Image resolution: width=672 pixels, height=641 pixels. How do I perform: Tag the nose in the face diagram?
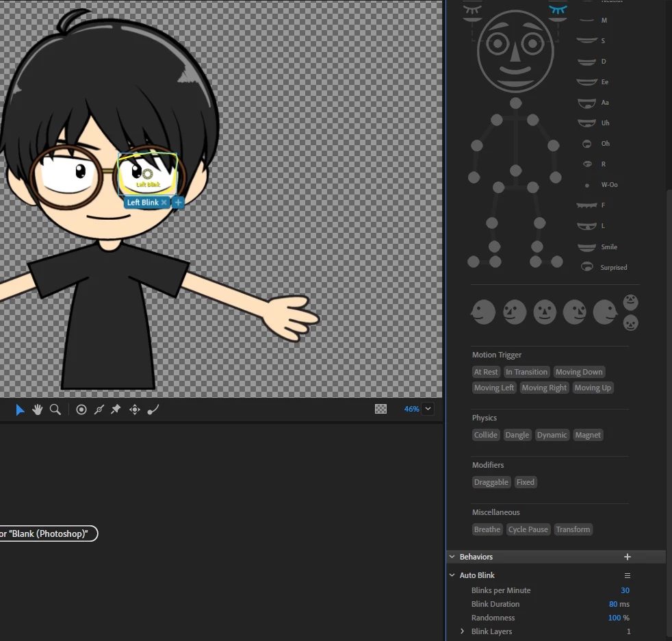[x=515, y=51]
